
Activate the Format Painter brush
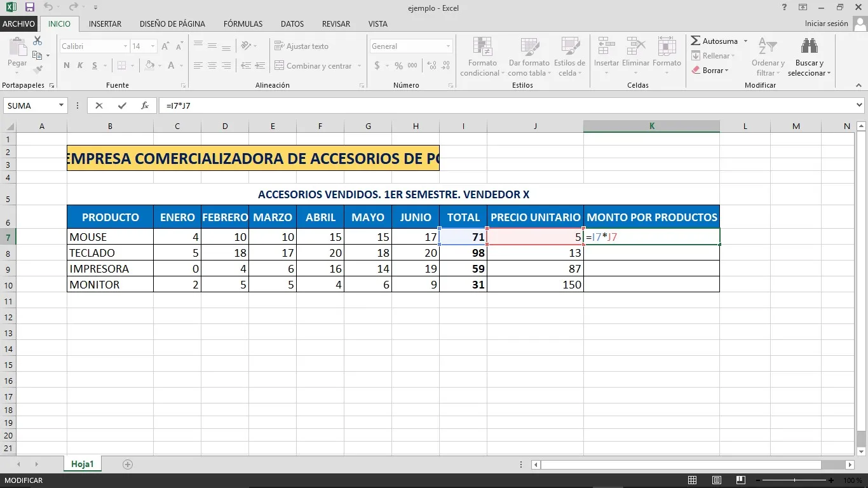tap(37, 70)
